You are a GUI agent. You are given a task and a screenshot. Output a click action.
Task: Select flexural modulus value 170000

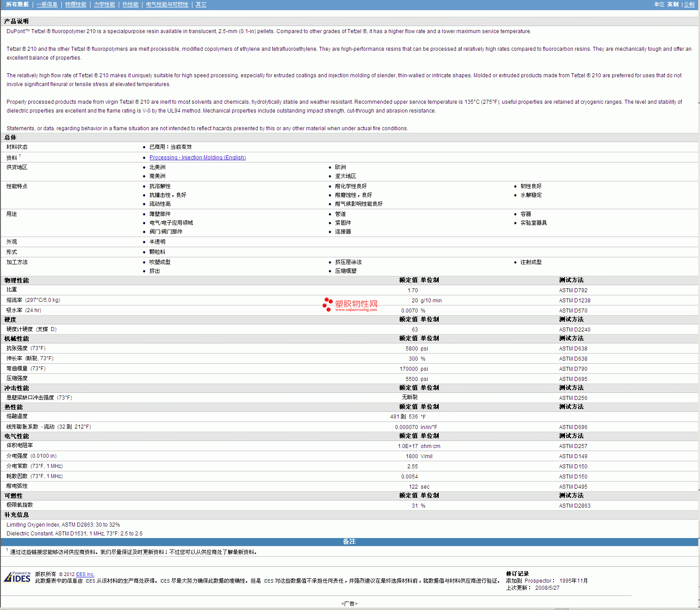pyautogui.click(x=409, y=369)
